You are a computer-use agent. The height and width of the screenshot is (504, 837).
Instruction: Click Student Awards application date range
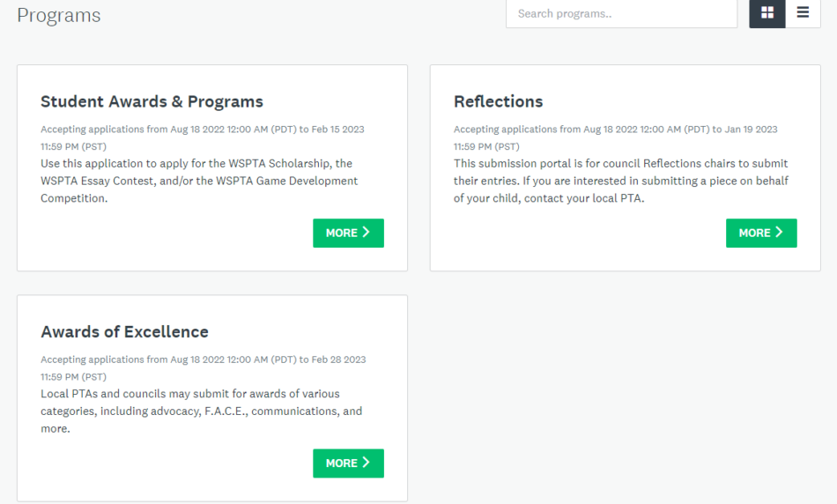pos(202,137)
